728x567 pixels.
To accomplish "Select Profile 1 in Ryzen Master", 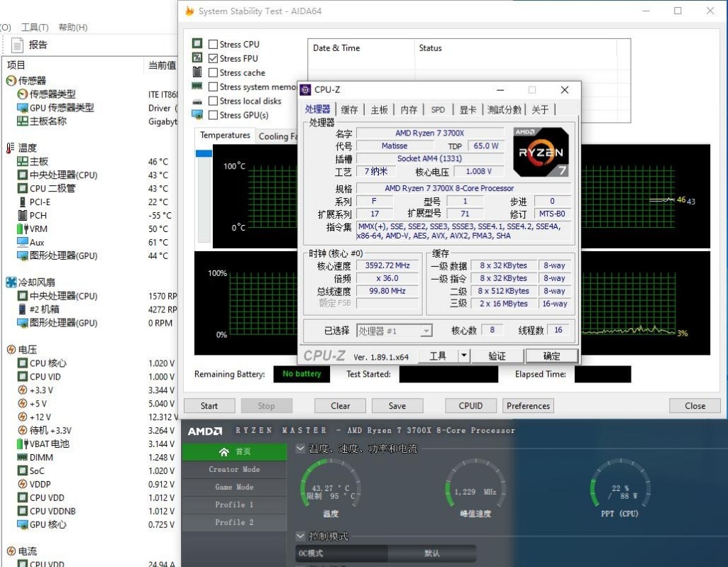I will 234,505.
